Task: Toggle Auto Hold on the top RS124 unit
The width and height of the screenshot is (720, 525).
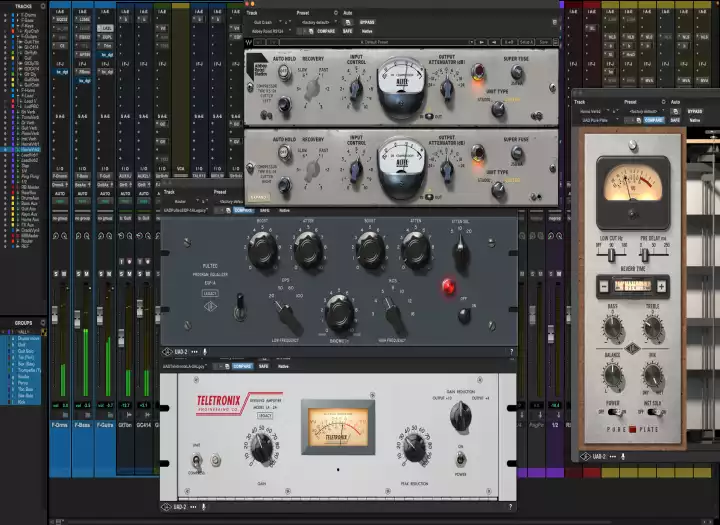Action: coord(284,73)
